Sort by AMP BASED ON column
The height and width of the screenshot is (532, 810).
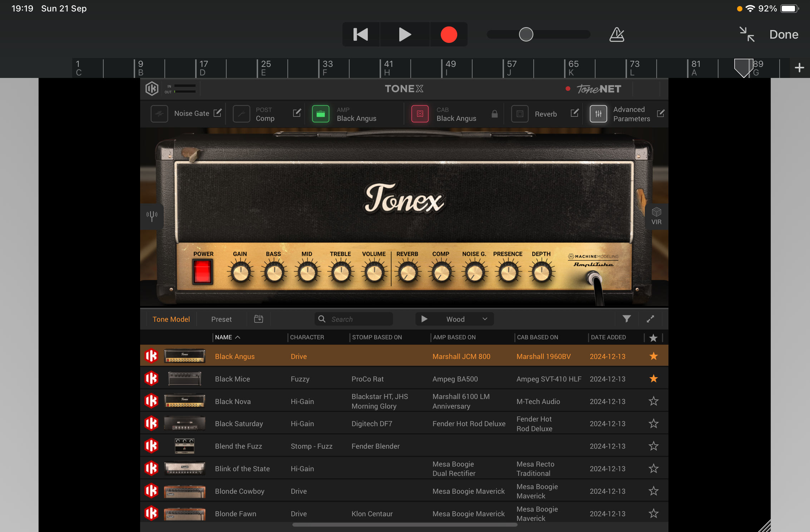point(454,337)
